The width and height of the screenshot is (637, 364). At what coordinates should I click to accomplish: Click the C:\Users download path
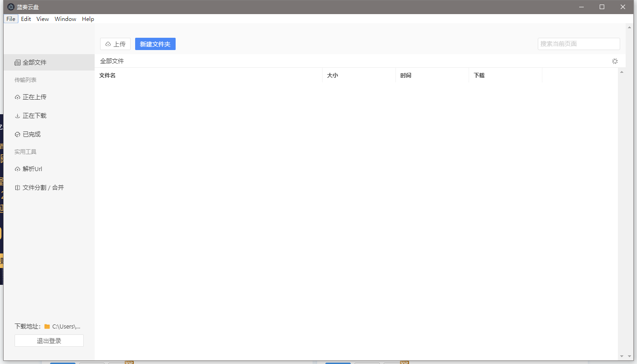66,326
